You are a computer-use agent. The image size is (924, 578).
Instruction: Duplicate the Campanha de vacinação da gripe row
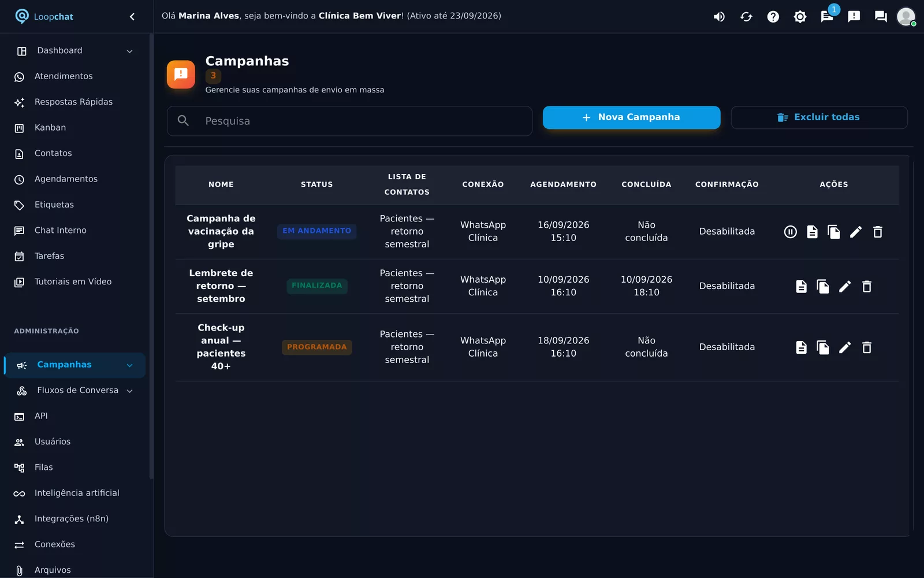point(834,232)
